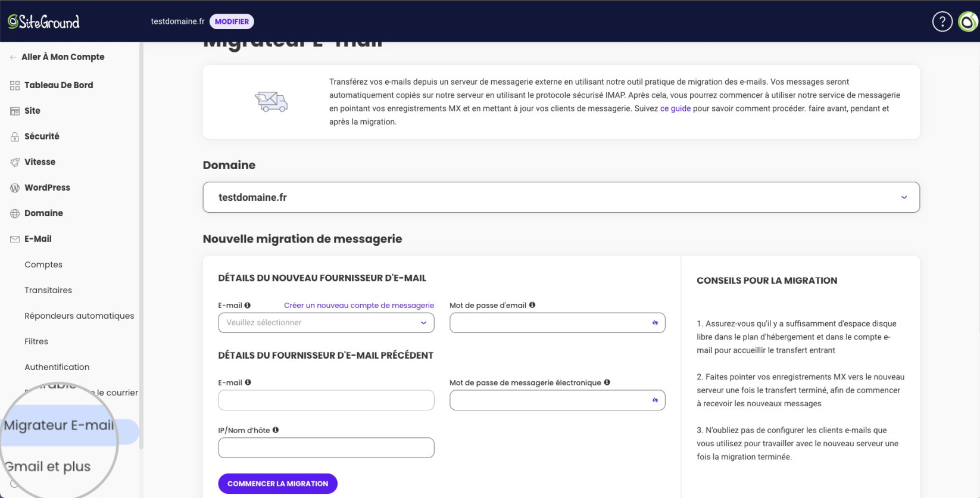Go to Authentification submenu

[57, 367]
